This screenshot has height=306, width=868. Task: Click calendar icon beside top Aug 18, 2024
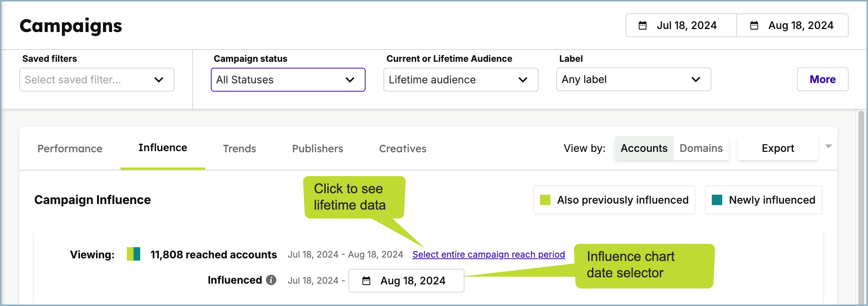(754, 26)
